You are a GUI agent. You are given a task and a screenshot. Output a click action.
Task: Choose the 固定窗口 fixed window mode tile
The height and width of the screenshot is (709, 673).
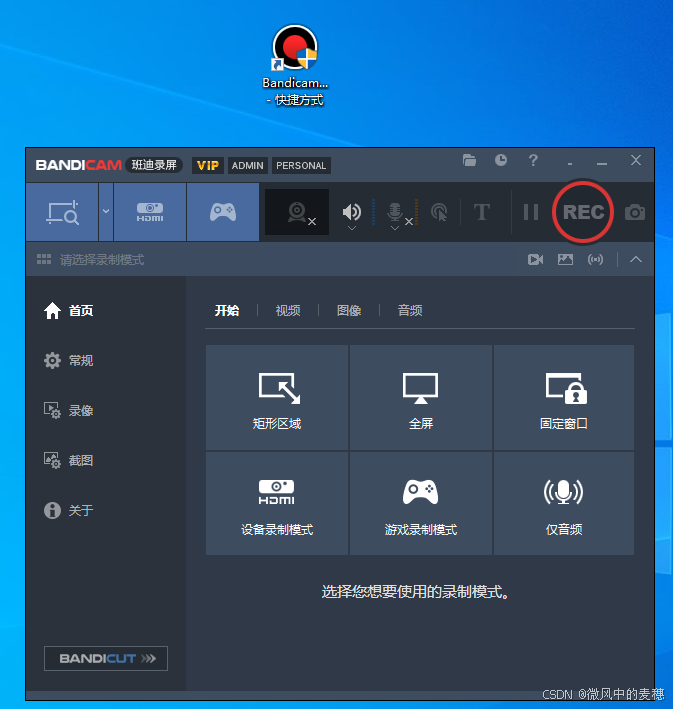(x=564, y=397)
